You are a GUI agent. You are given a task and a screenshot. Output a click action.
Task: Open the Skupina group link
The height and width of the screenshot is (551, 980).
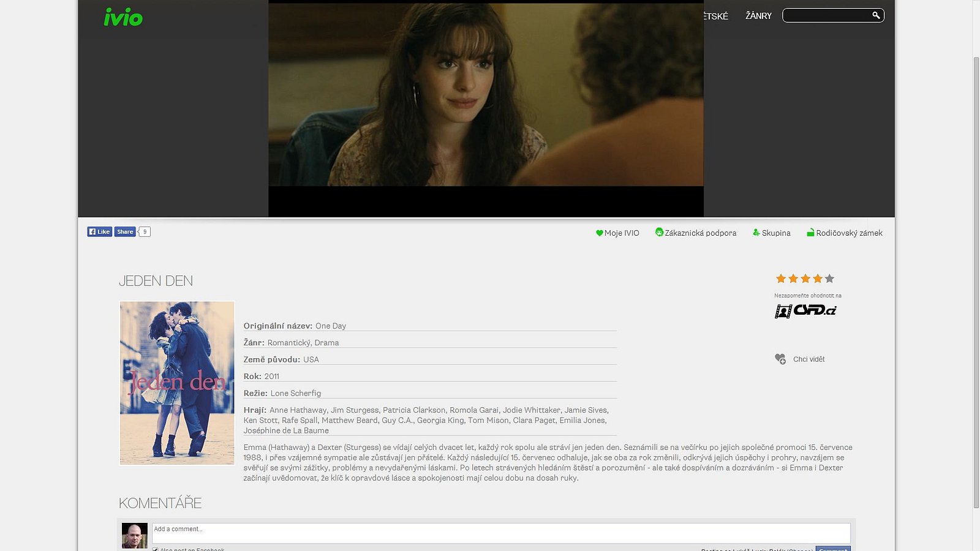(772, 233)
